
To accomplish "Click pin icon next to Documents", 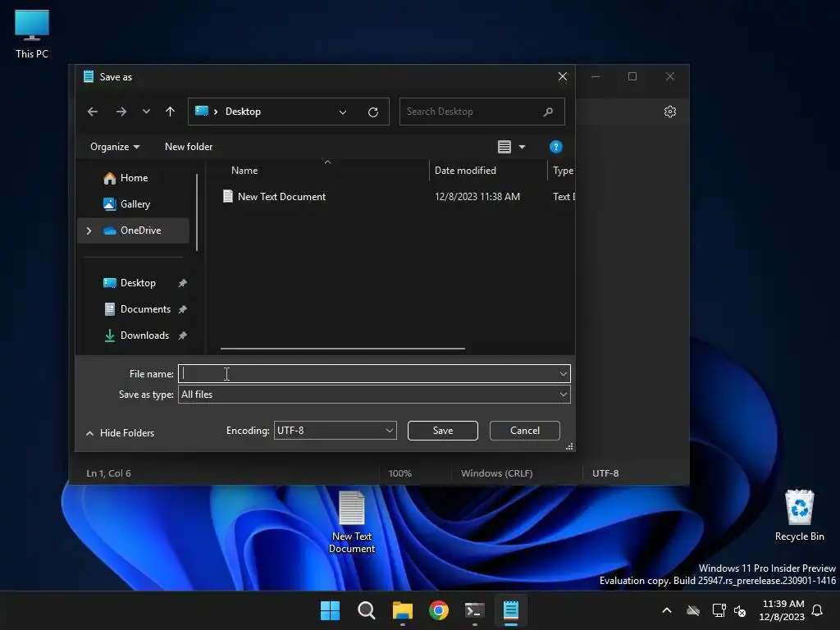I will pos(183,309).
